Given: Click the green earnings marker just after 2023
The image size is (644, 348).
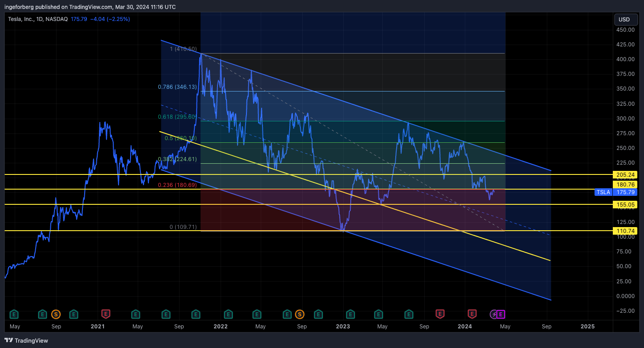Looking at the screenshot, I should pyautogui.click(x=351, y=314).
